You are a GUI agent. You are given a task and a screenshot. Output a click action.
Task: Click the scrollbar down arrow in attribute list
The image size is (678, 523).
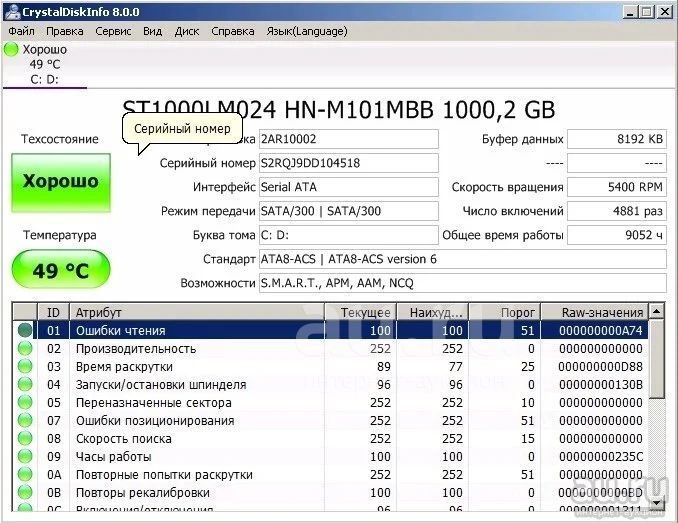click(x=657, y=503)
